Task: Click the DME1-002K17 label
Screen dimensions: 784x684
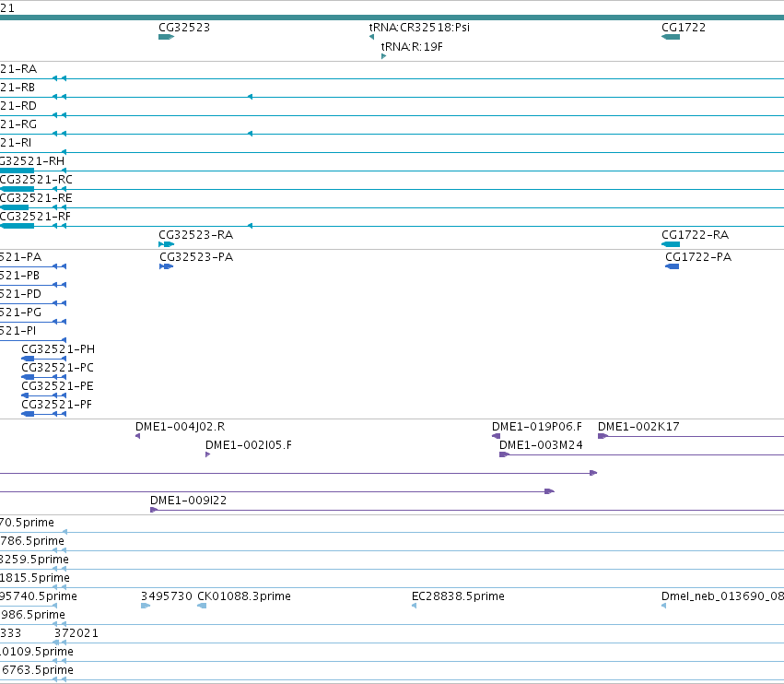Action: tap(638, 427)
